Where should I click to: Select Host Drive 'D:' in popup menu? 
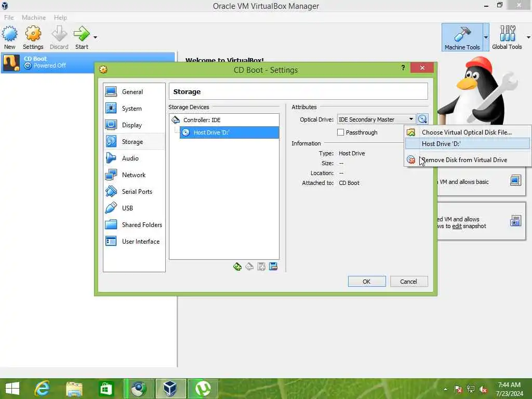pos(468,144)
